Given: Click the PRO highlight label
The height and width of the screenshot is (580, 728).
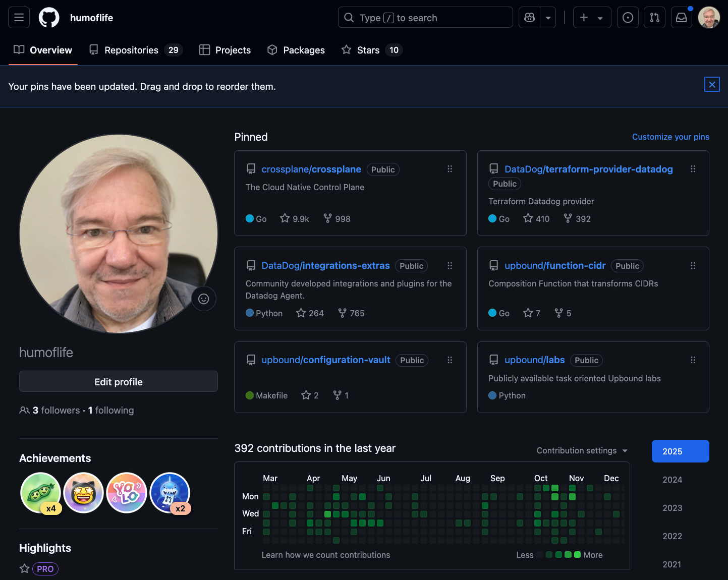Looking at the screenshot, I should click(x=45, y=568).
